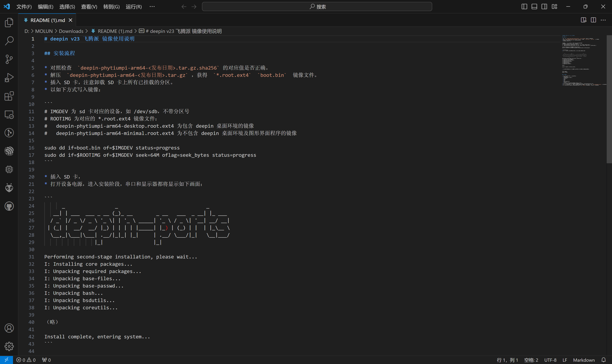Open the PlatformIO alien icon
This screenshot has height=364, width=612.
coord(9,188)
